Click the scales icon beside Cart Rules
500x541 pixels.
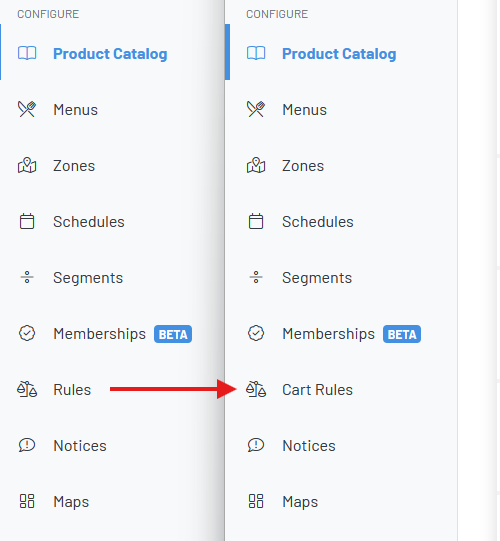[256, 389]
